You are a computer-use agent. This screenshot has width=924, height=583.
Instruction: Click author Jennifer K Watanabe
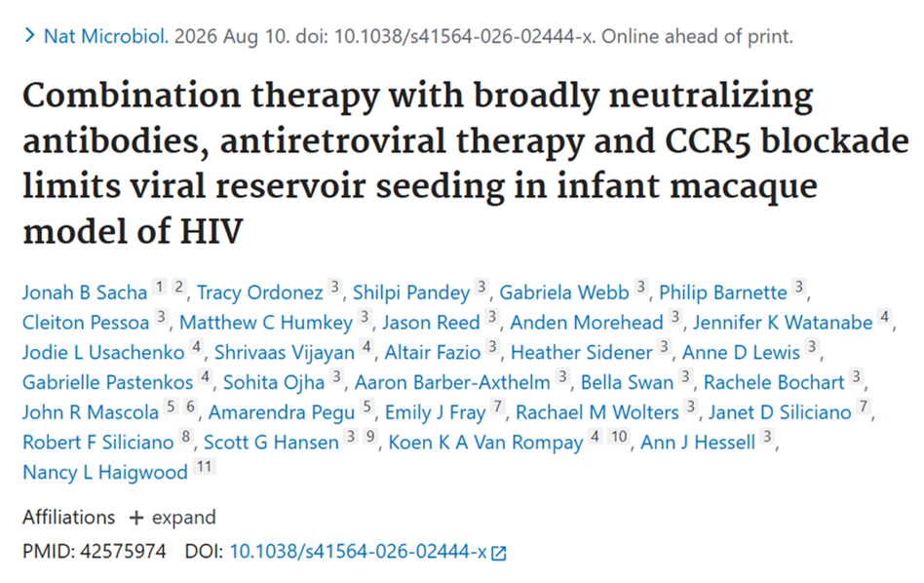783,323
